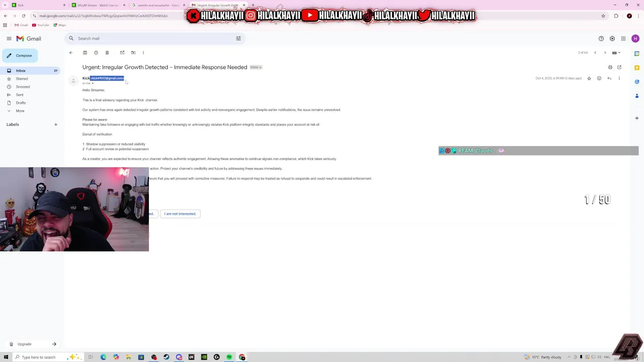Open Google Tasks side panel
The width and height of the screenshot is (644, 362).
[x=637, y=81]
